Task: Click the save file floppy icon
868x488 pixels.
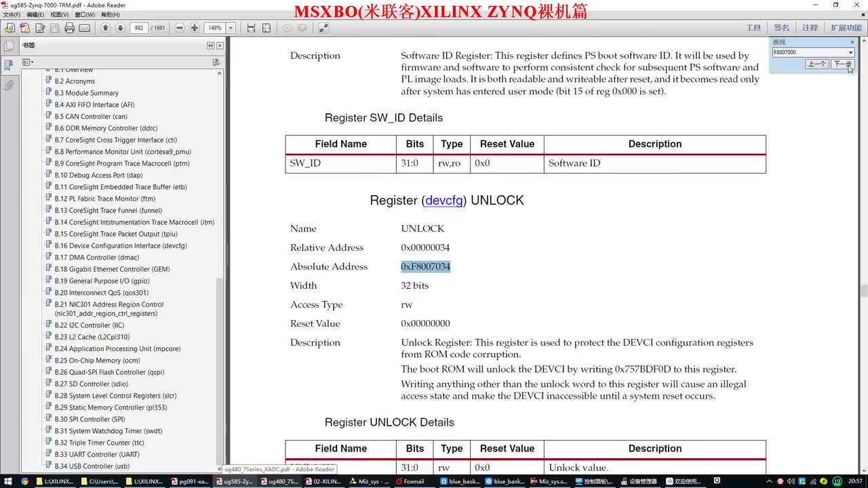Action: 54,28
